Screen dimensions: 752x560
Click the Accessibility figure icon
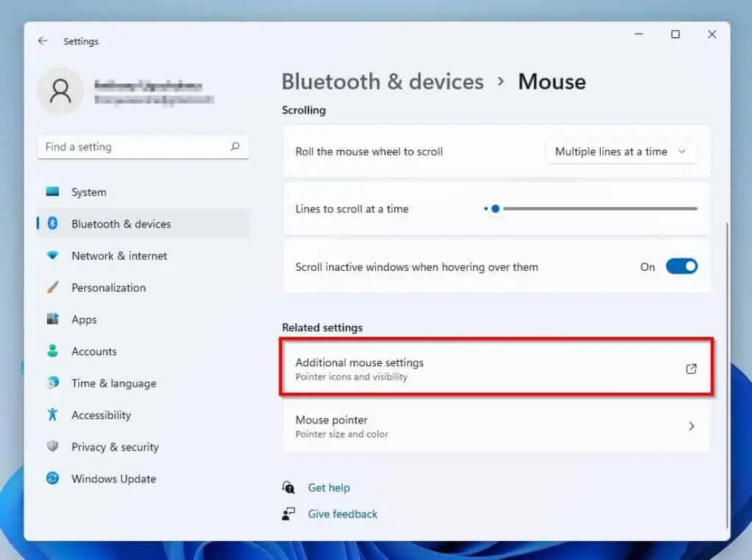(x=52, y=414)
